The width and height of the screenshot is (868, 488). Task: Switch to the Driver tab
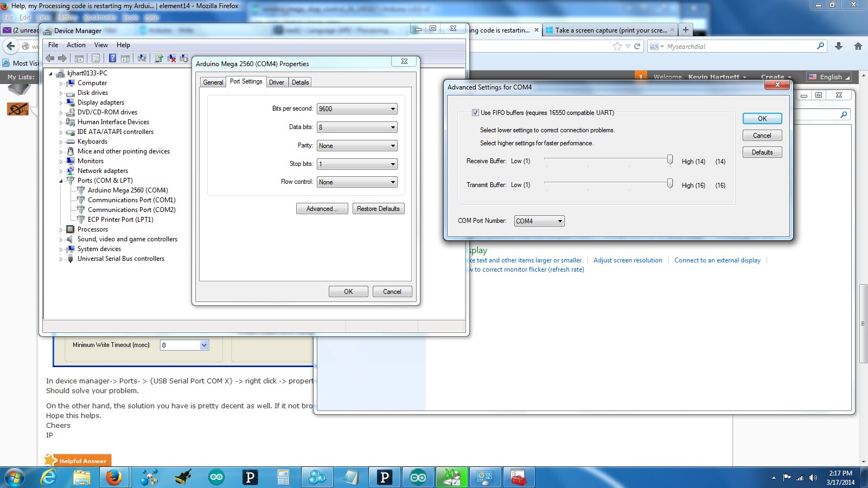[x=277, y=82]
